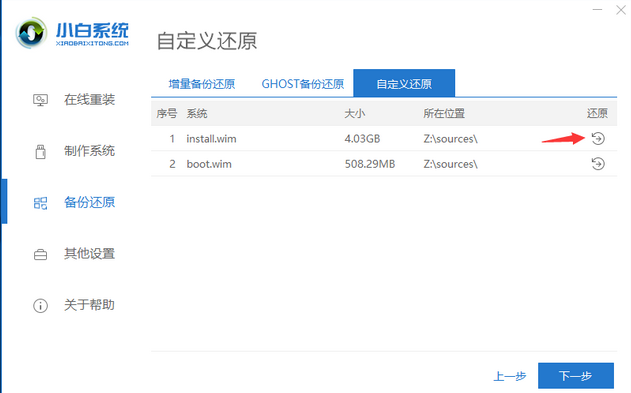Click the 关于帮助 info icon
The image size is (631, 393).
pos(40,306)
